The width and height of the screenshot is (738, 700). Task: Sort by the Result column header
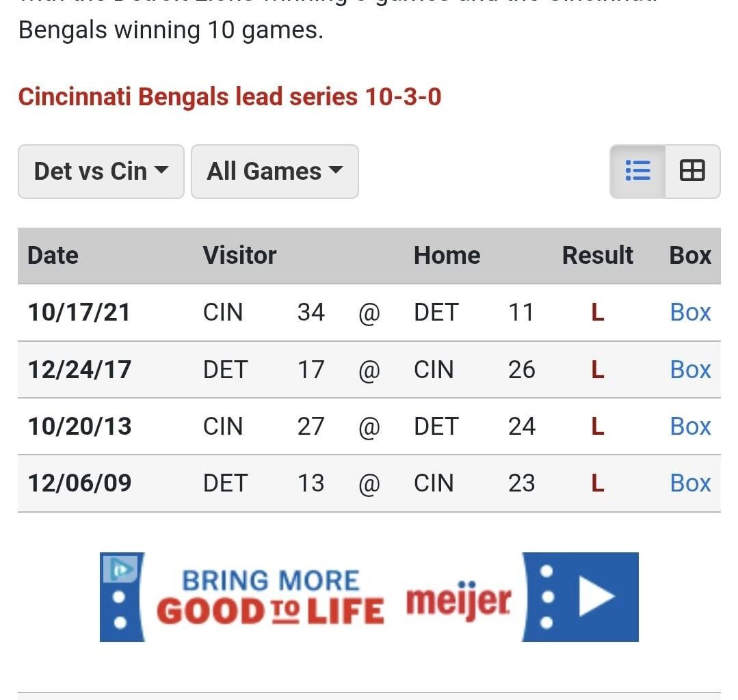click(596, 255)
